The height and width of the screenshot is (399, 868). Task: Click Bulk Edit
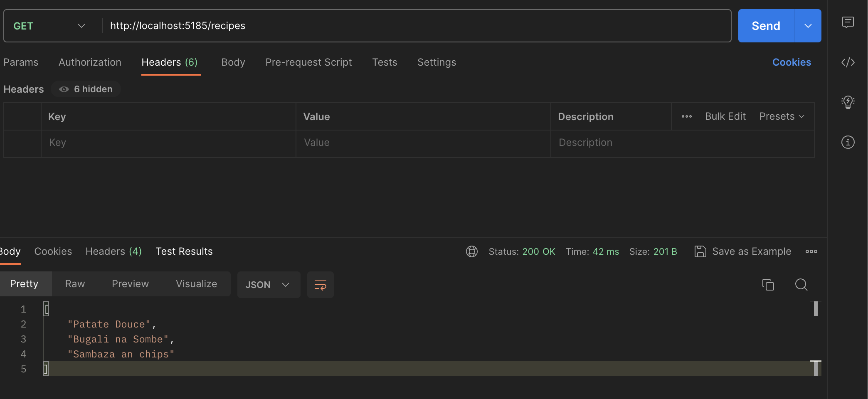pos(725,116)
